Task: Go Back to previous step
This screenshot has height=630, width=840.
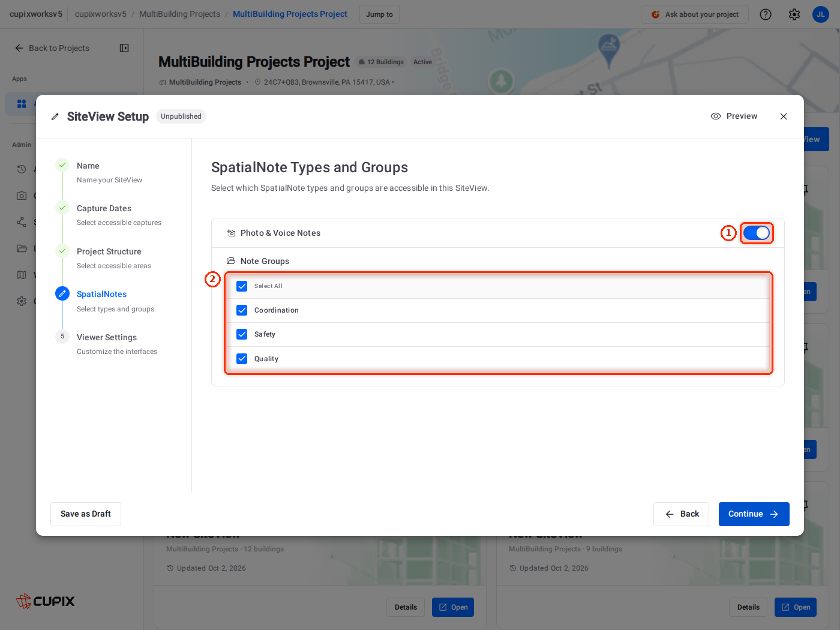Action: 681,514
